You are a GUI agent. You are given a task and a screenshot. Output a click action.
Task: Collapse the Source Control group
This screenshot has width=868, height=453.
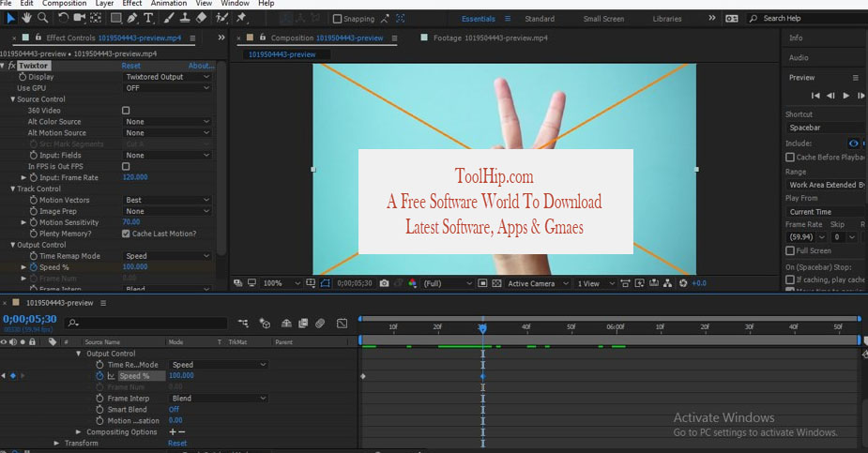13,99
